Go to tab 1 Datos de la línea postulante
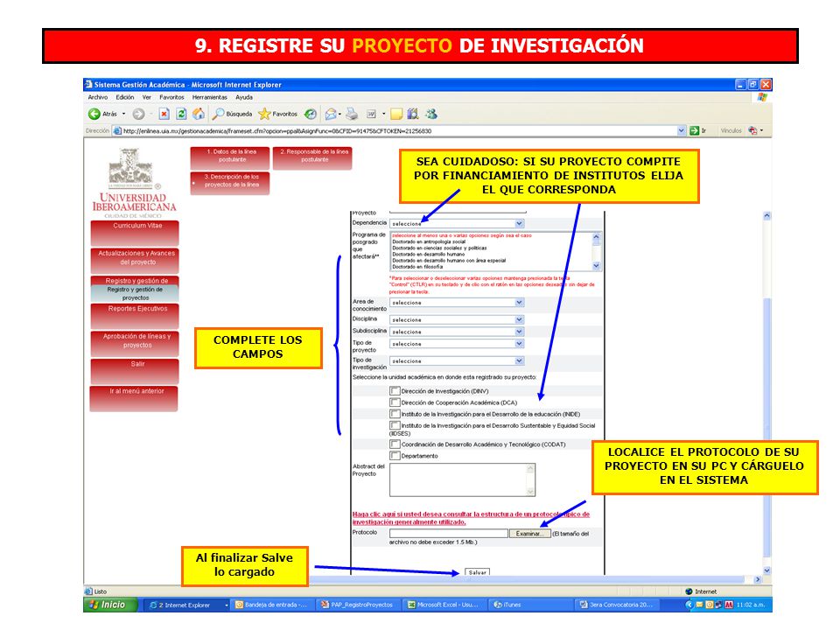Viewport: 840px width, 630px height. point(230,157)
